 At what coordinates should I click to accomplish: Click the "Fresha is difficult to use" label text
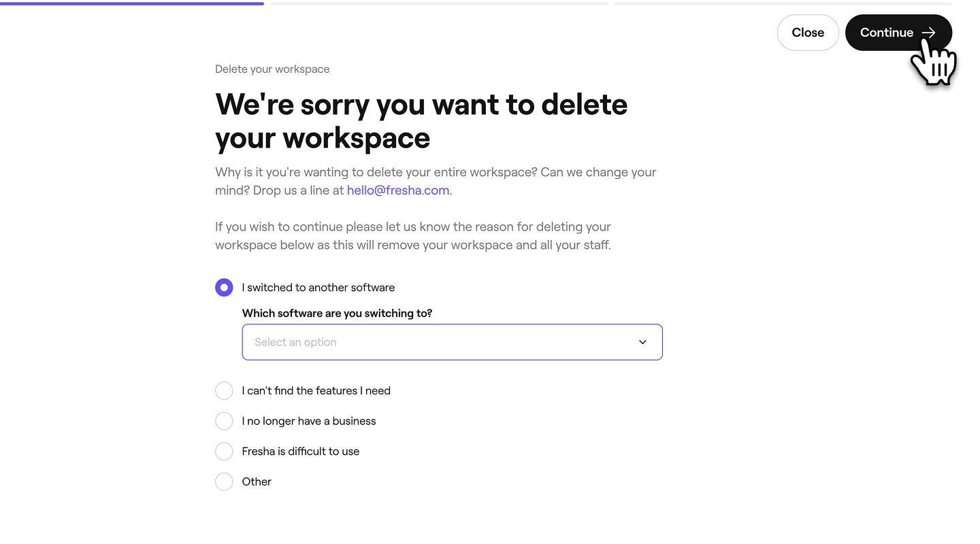pos(301,452)
